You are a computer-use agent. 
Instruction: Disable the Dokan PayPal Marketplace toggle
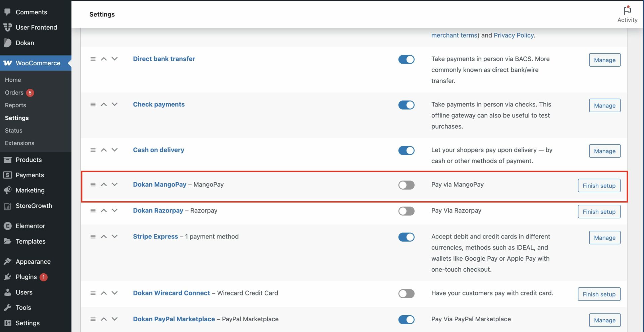coord(406,320)
